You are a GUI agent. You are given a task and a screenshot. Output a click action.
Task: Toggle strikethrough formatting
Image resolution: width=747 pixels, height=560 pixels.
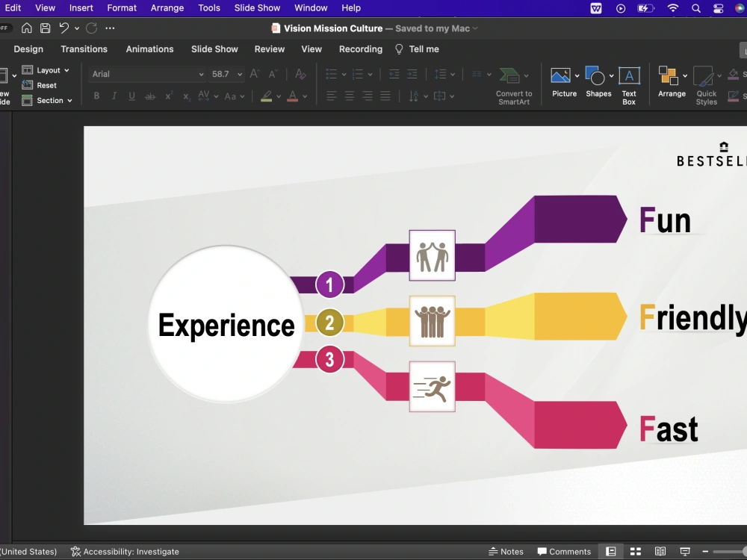[x=149, y=96]
